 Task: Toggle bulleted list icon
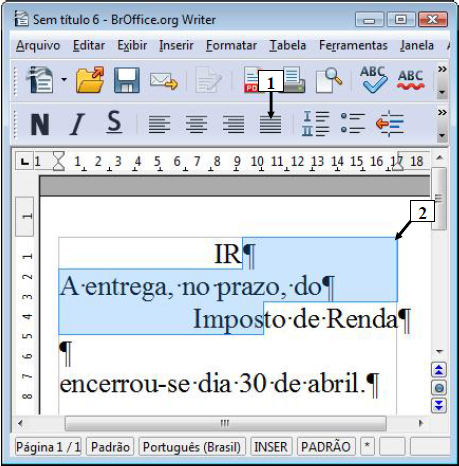coord(353,123)
